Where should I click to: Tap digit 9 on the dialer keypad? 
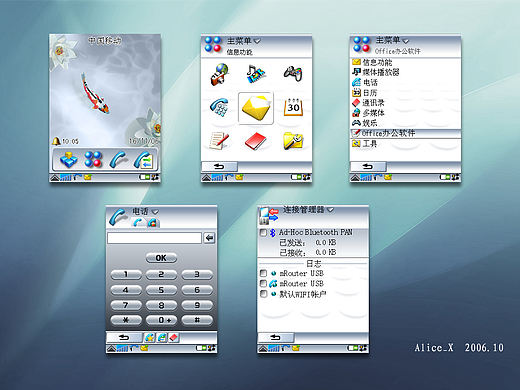click(197, 305)
